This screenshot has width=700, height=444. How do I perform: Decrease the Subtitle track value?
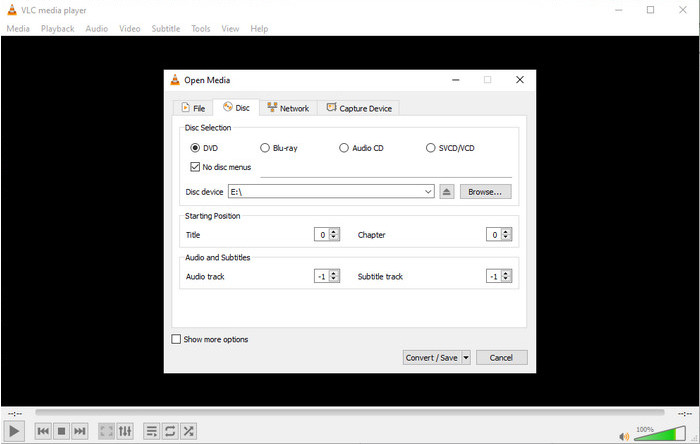506,279
